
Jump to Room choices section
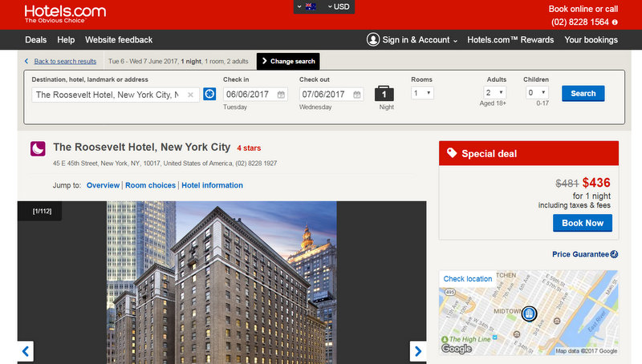coord(150,185)
